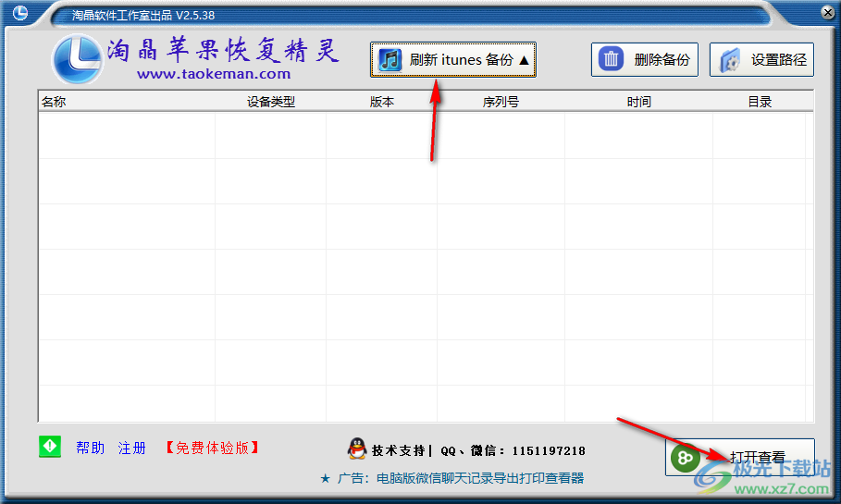The height and width of the screenshot is (504, 841).
Task: Click the 序列号 column header
Action: [501, 102]
